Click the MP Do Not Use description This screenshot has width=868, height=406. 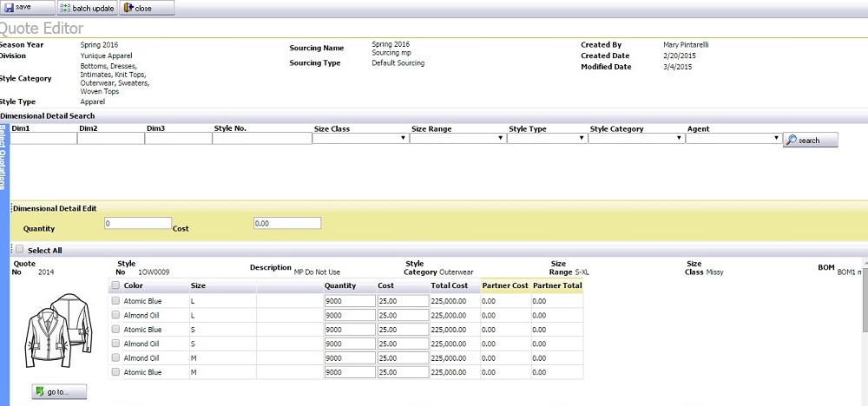[318, 272]
